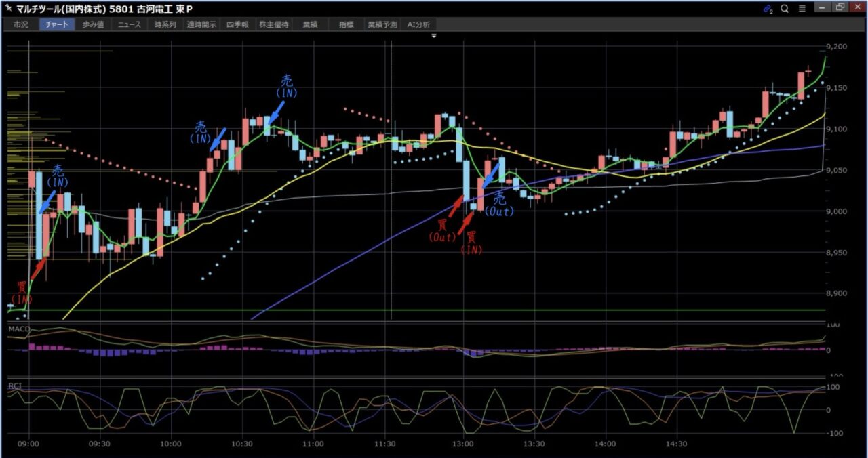
Task: Go to the ニュース tab
Action: (129, 24)
